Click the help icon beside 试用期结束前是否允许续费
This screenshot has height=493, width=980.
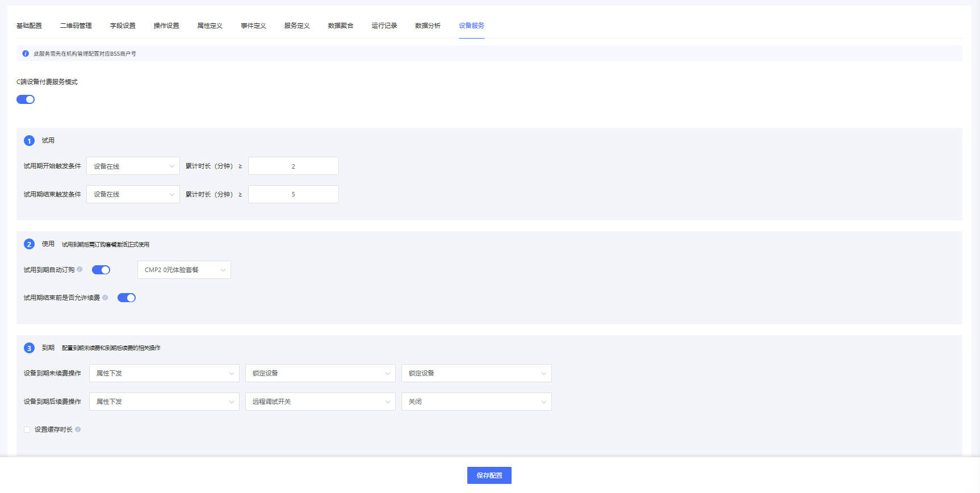[105, 298]
